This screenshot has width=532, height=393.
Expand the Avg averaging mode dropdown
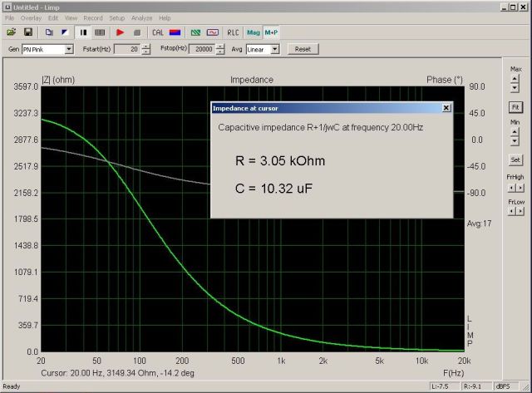(275, 49)
